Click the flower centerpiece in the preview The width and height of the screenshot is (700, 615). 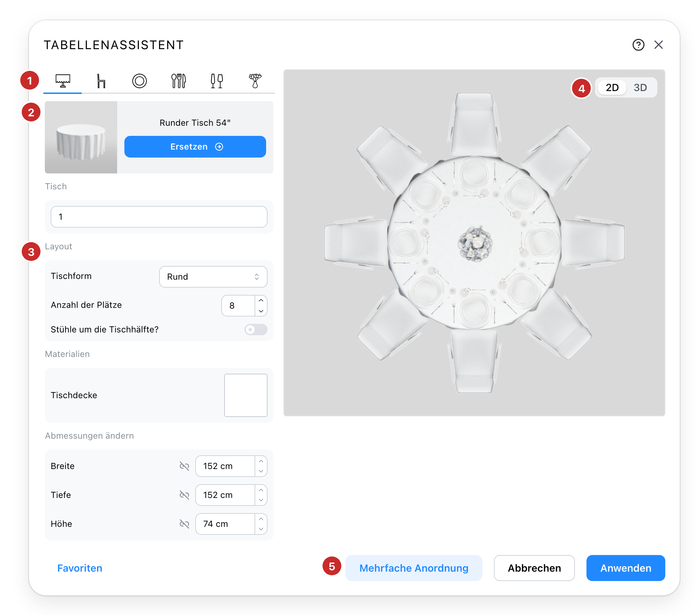475,243
